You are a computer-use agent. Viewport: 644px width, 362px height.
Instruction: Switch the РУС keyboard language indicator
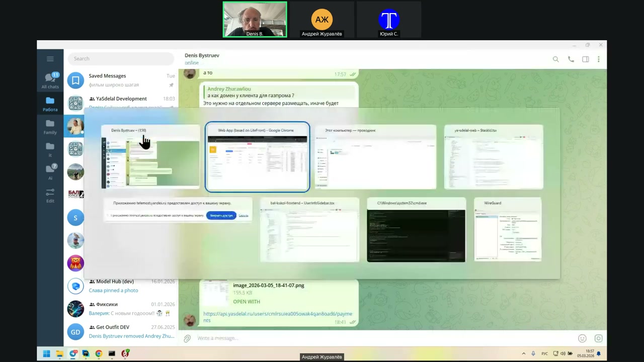tap(544, 354)
